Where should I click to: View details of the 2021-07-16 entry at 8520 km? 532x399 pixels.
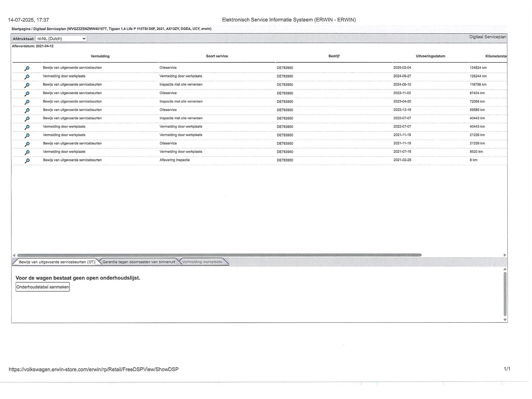coord(27,152)
